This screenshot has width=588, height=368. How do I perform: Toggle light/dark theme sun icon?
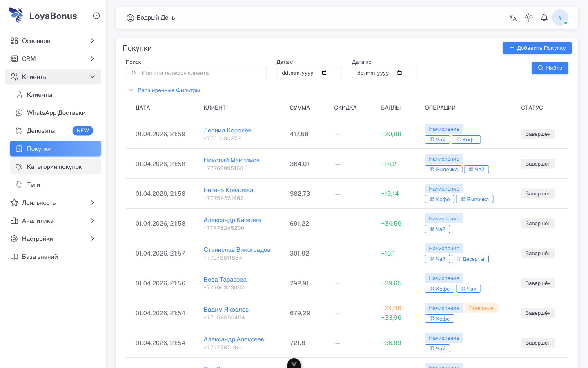529,18
